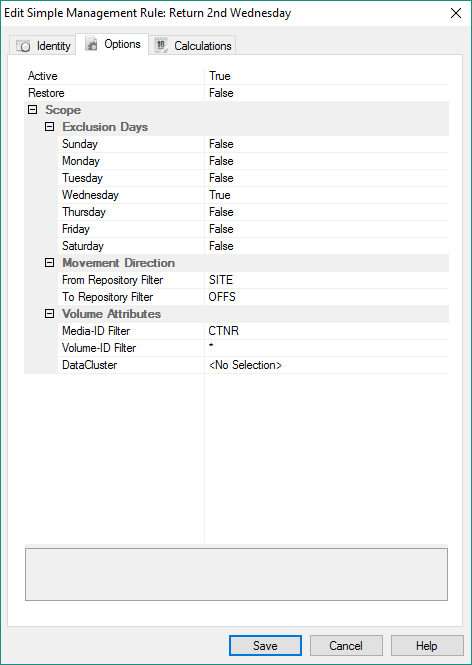
Task: Collapse the Volume Attributes group
Action: [50, 314]
